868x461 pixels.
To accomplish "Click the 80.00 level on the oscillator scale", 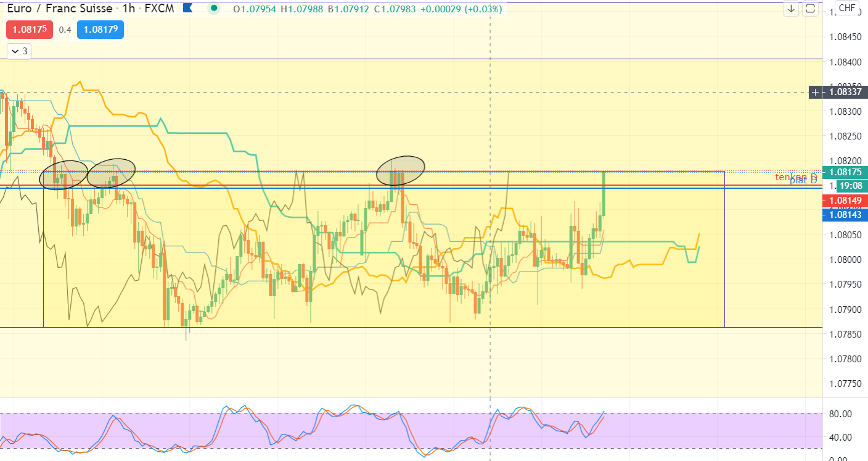I will pos(841,413).
